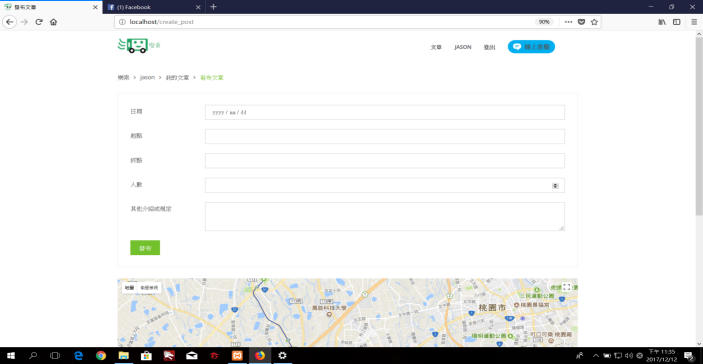Click the 登出 nav menu item

tap(489, 47)
